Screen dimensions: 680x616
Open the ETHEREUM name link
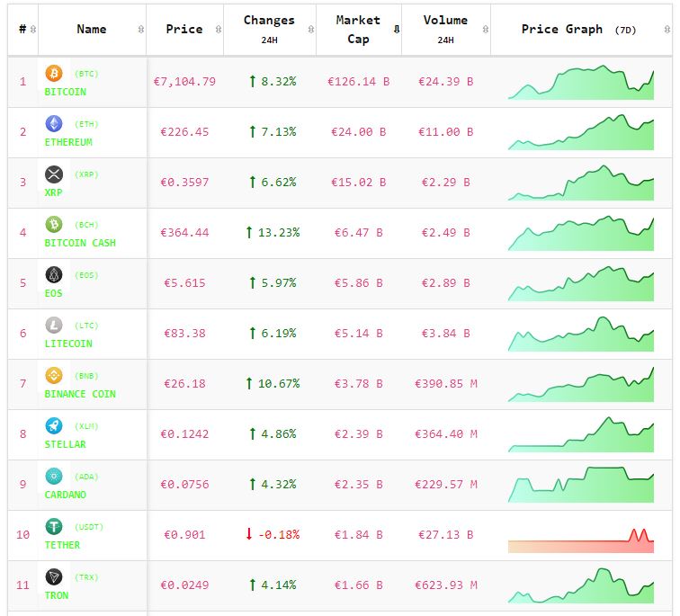click(x=68, y=142)
